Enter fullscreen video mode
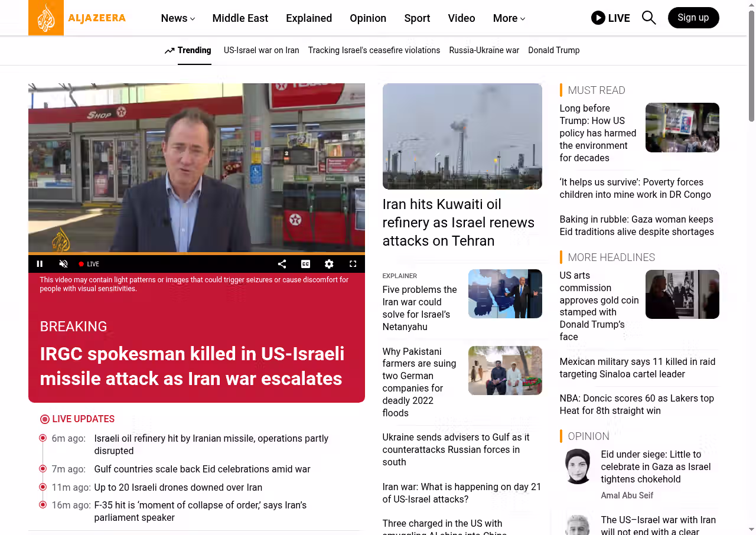Image resolution: width=756 pixels, height=535 pixels. (353, 264)
